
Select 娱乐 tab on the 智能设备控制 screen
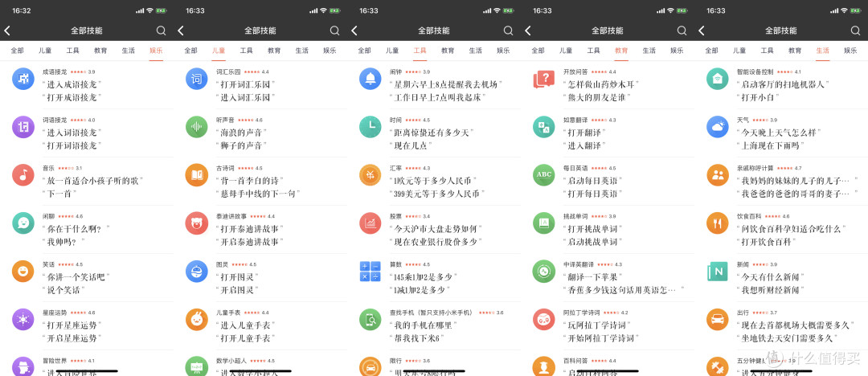click(850, 51)
